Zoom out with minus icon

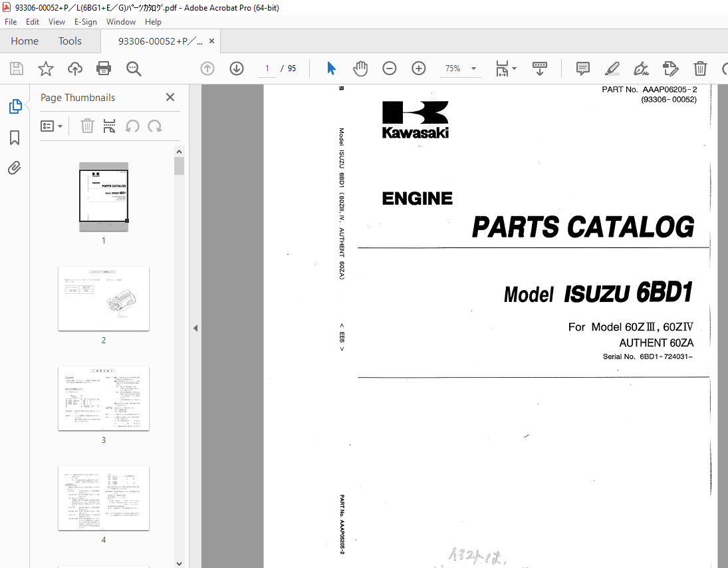pos(389,69)
